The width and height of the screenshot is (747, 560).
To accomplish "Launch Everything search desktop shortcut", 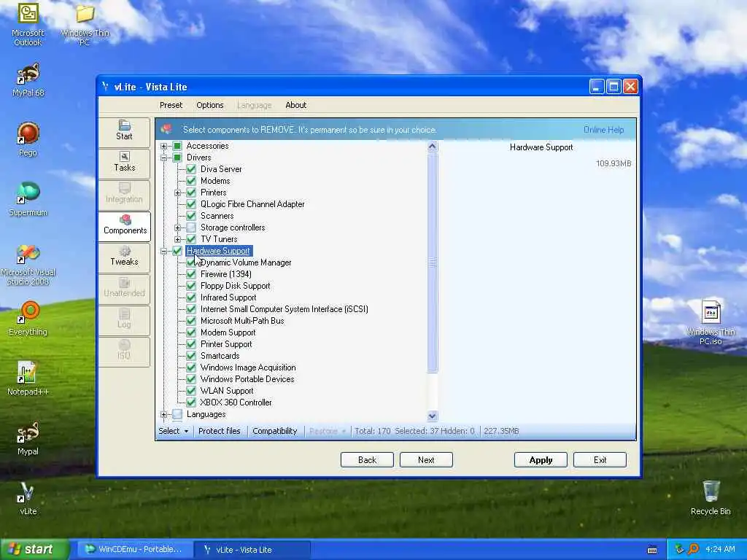I will tap(28, 318).
